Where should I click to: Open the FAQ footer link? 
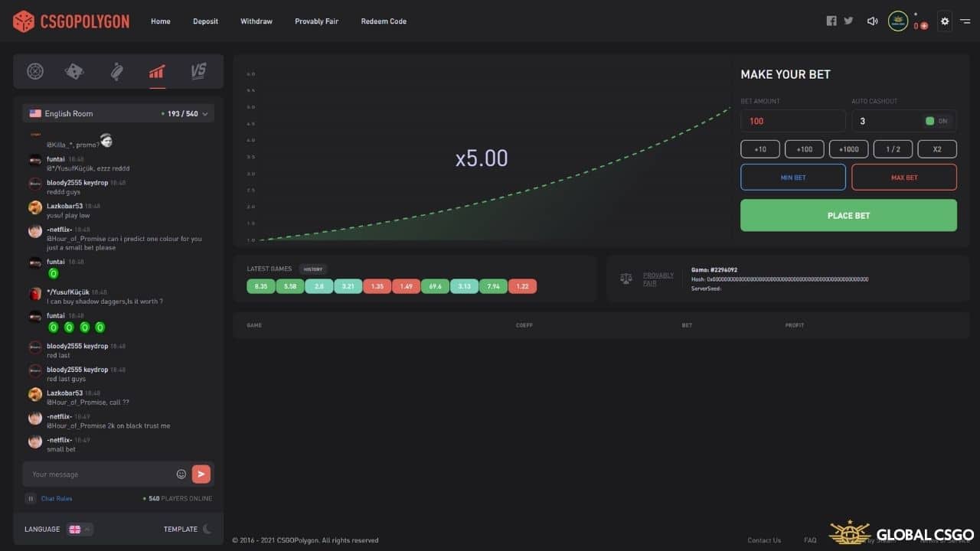coord(810,540)
